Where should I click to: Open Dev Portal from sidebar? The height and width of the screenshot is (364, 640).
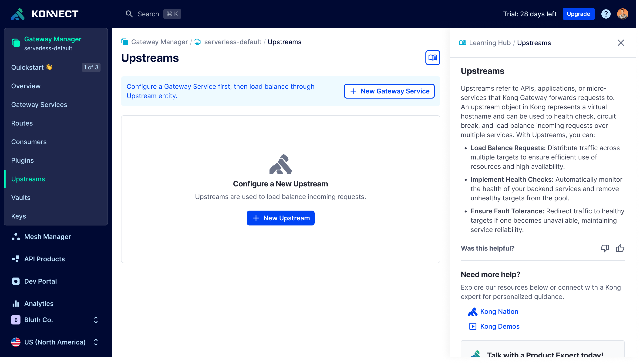tap(40, 281)
